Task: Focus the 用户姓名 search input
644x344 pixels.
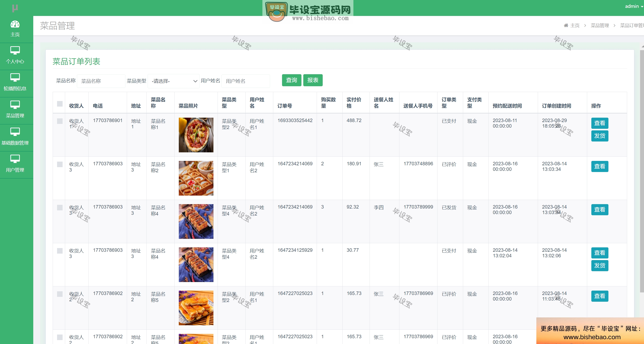Action: 246,81
